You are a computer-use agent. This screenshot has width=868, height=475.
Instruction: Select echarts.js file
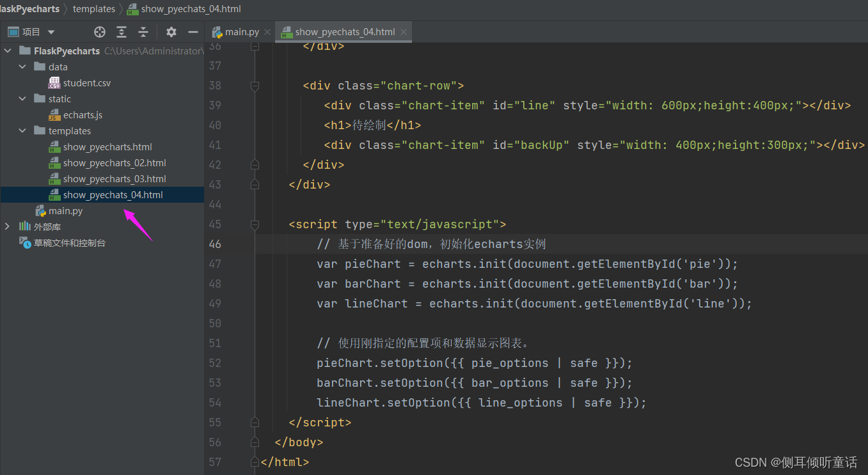(x=83, y=114)
